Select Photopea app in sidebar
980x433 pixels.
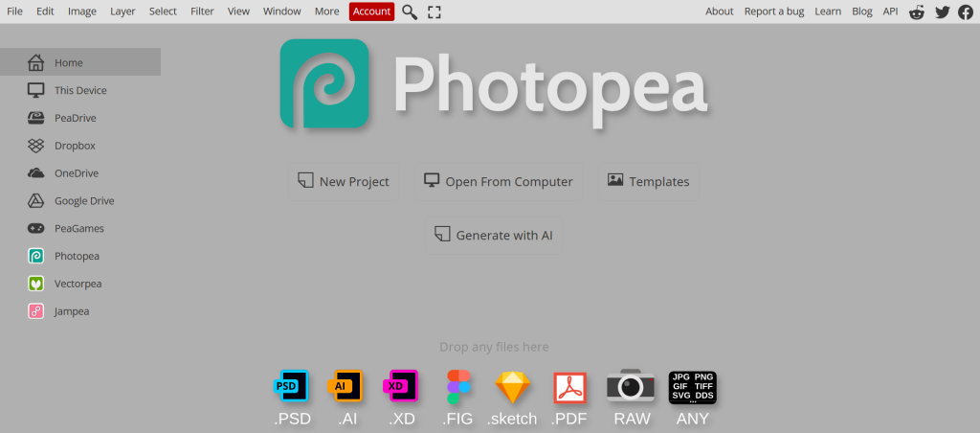[80, 256]
